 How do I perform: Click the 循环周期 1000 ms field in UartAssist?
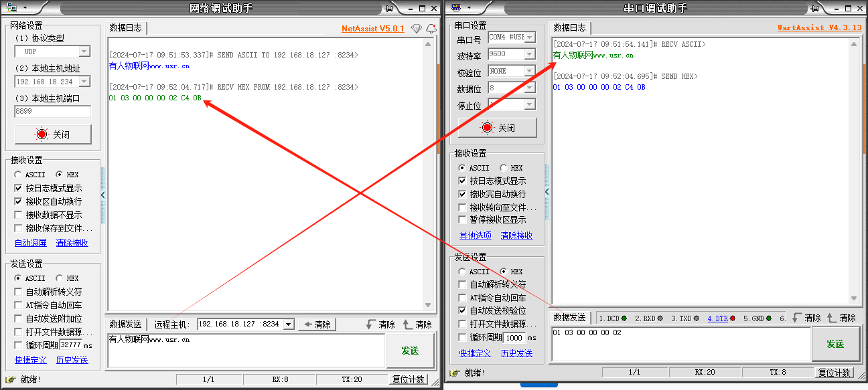point(514,337)
